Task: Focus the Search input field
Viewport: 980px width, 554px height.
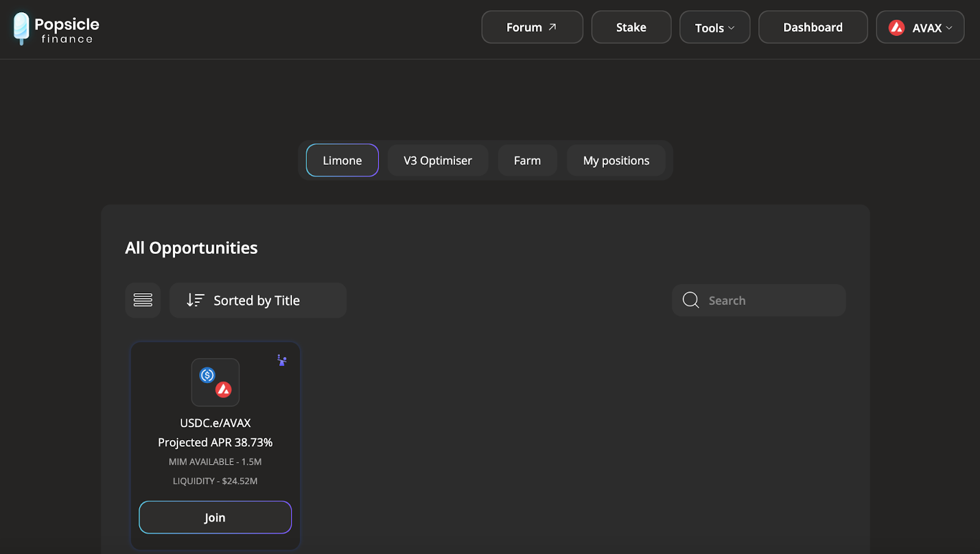Action: [759, 300]
